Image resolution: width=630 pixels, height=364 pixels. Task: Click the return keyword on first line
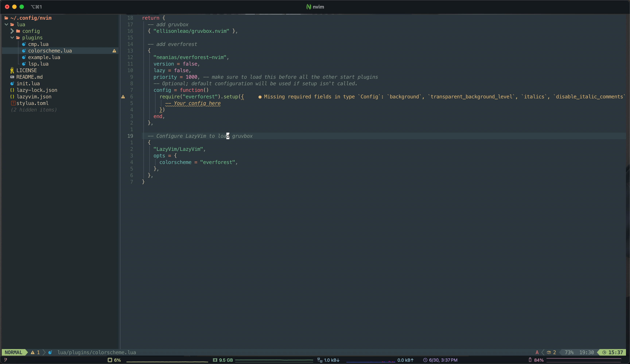point(151,18)
